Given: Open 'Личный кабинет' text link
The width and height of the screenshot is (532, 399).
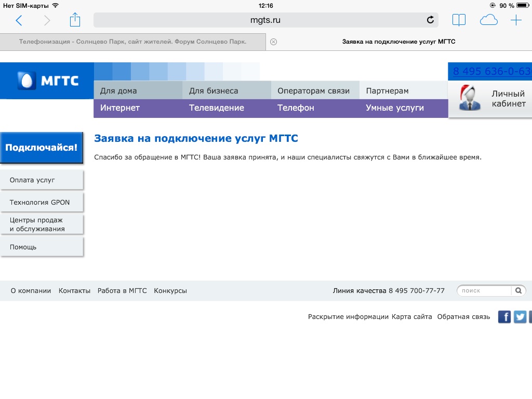Looking at the screenshot, I should (509, 98).
